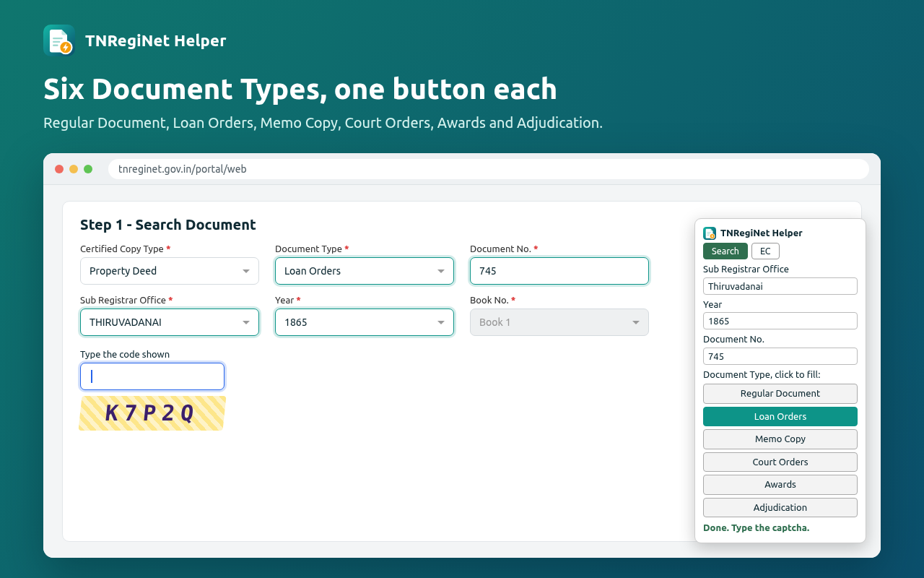Open the Certified Copy Type dropdown
The width and height of the screenshot is (924, 578).
(x=170, y=271)
